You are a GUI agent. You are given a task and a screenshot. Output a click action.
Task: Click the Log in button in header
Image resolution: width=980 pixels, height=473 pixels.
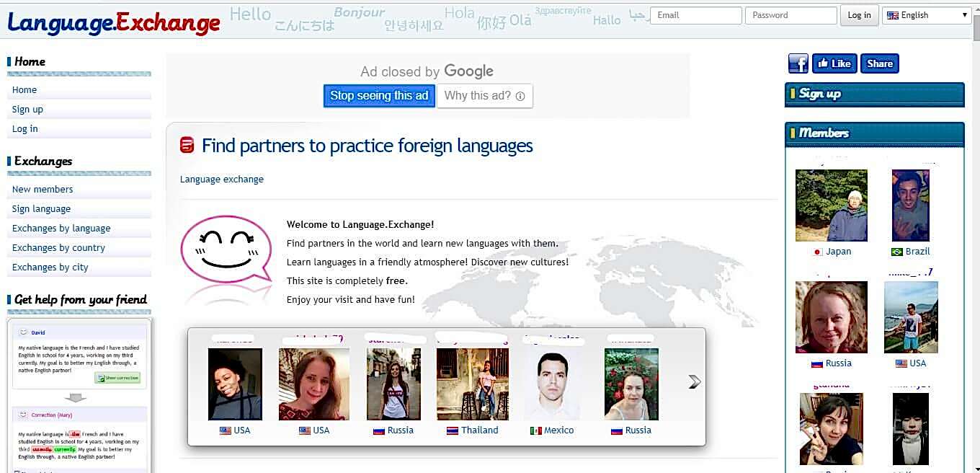859,15
